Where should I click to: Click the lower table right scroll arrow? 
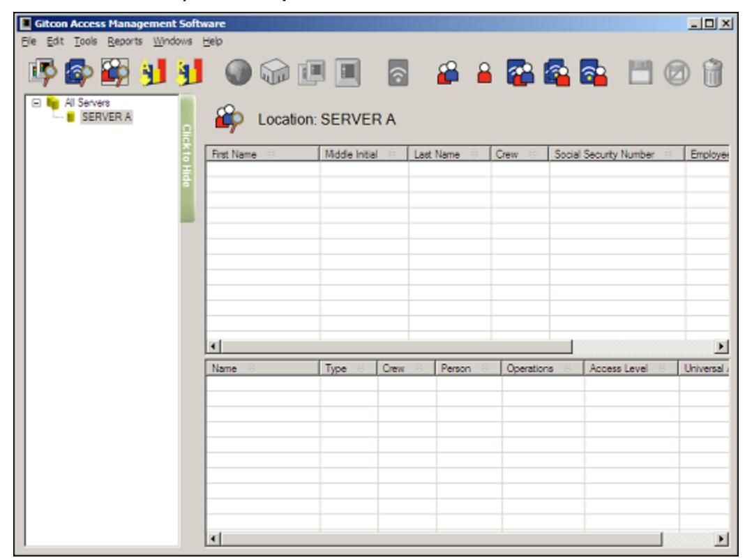coord(722,538)
